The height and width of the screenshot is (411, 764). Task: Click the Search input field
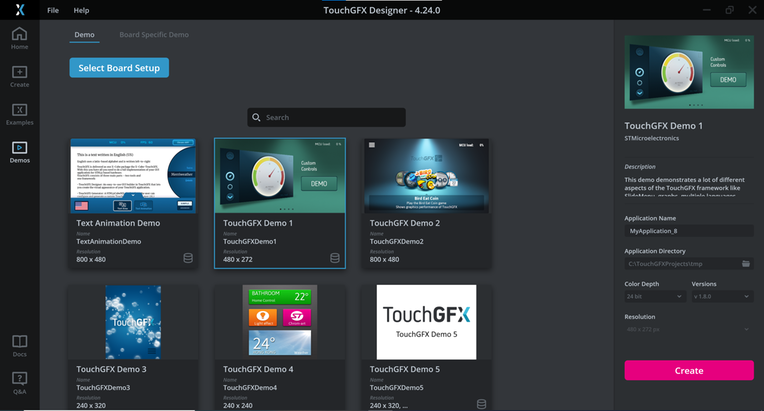pyautogui.click(x=326, y=117)
